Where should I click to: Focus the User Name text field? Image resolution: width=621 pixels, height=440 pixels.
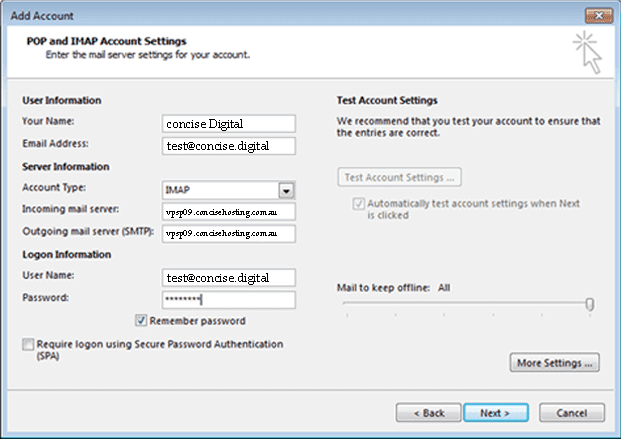pyautogui.click(x=228, y=277)
